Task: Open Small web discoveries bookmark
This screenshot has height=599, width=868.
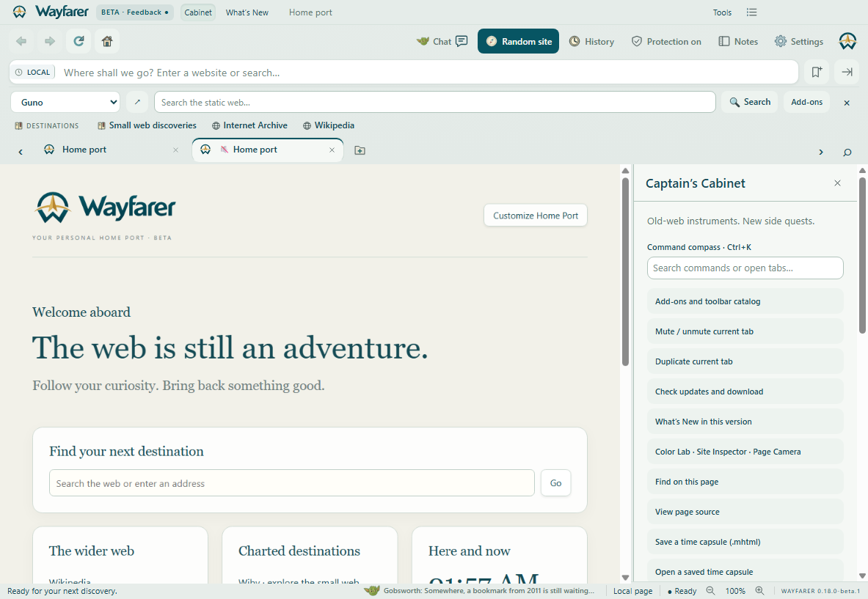Action: (147, 125)
